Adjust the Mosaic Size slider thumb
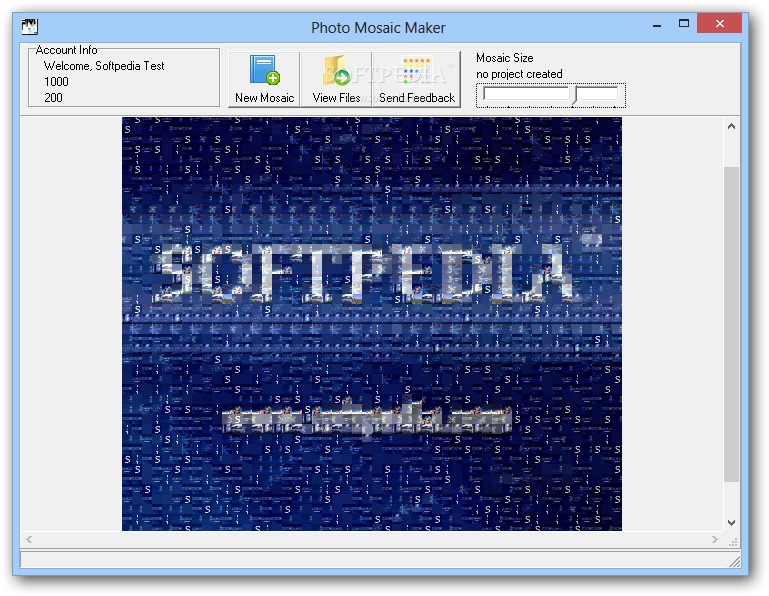The width and height of the screenshot is (769, 596). pyautogui.click(x=573, y=96)
